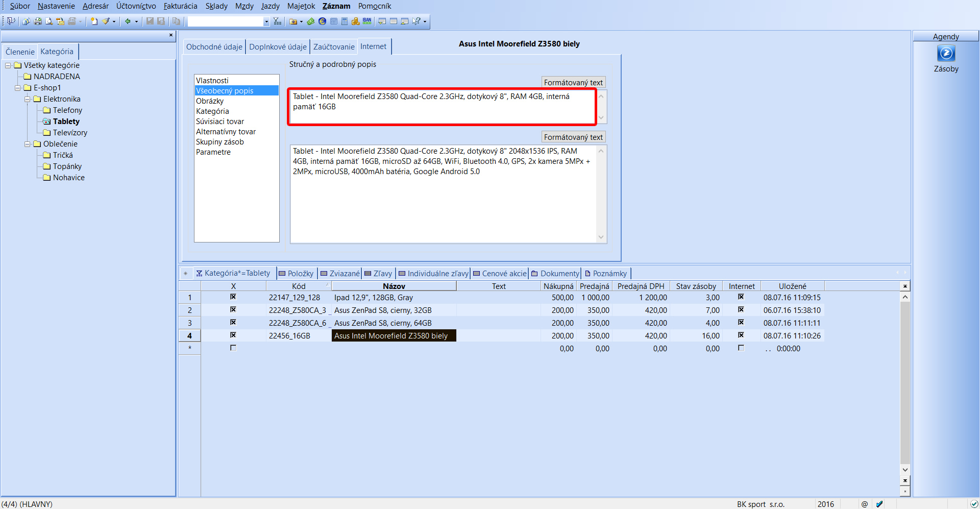Open Zásoby agenda icon
This screenshot has height=509, width=980.
click(x=946, y=53)
